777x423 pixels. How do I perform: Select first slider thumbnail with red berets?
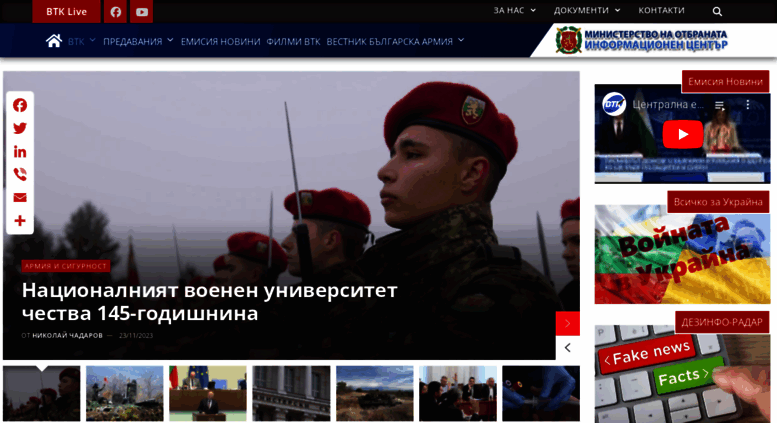coord(42,394)
